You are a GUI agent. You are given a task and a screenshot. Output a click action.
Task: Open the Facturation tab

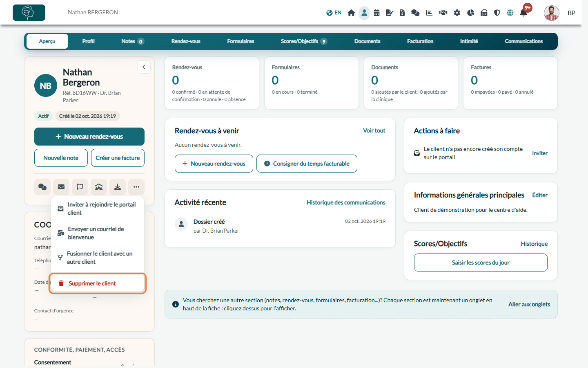point(420,41)
